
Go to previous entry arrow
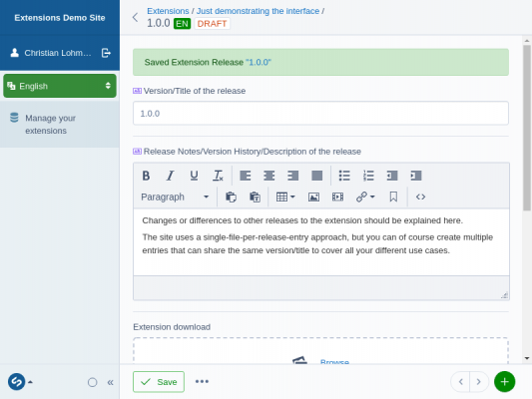click(460, 382)
